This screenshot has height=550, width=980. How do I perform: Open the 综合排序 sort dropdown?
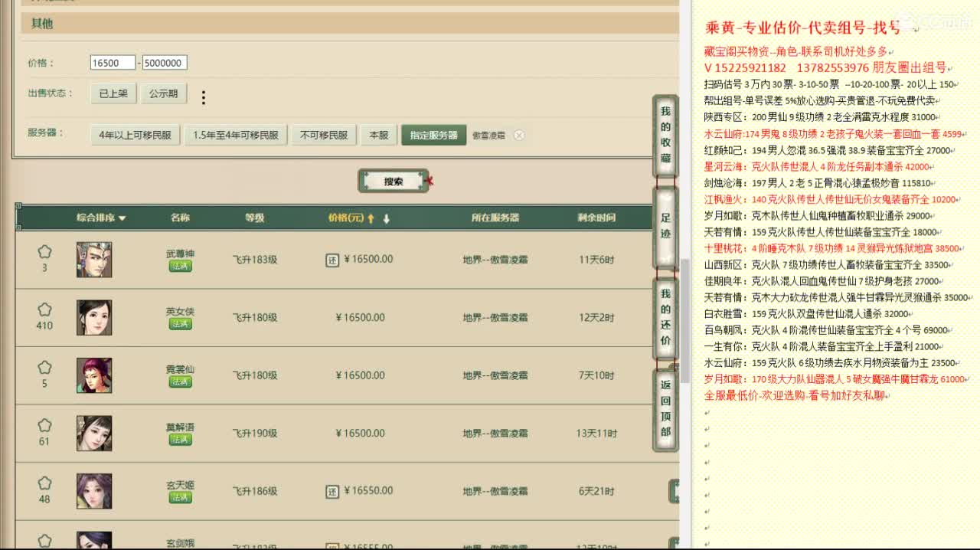coord(101,218)
